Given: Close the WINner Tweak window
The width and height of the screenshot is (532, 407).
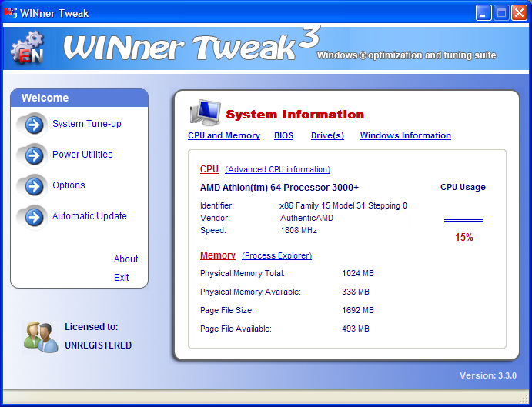Looking at the screenshot, I should [519, 13].
